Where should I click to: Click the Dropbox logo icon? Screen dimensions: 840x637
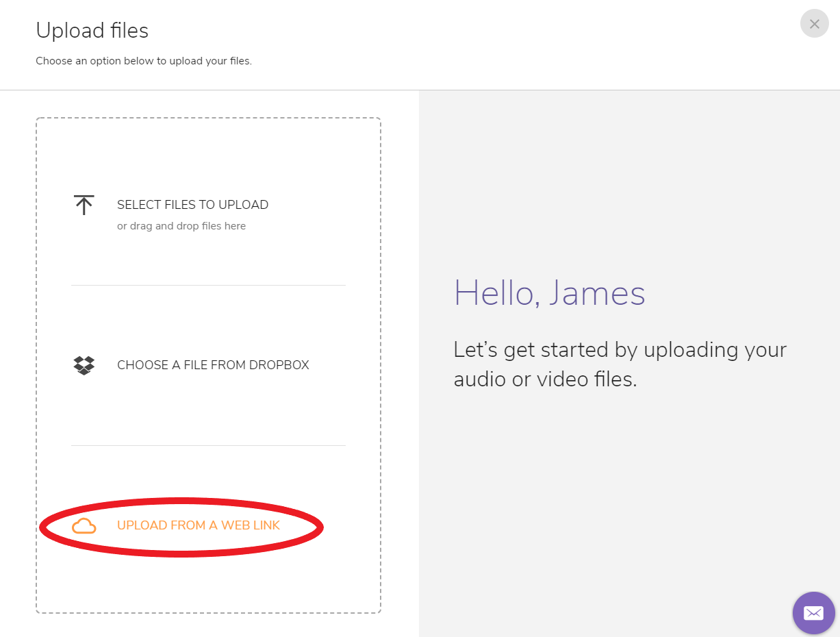[84, 365]
